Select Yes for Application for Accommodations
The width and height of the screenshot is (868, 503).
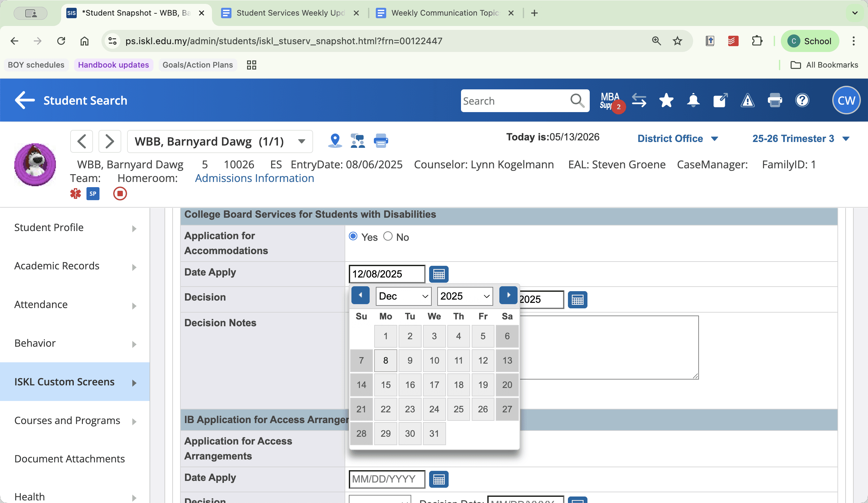pyautogui.click(x=353, y=236)
